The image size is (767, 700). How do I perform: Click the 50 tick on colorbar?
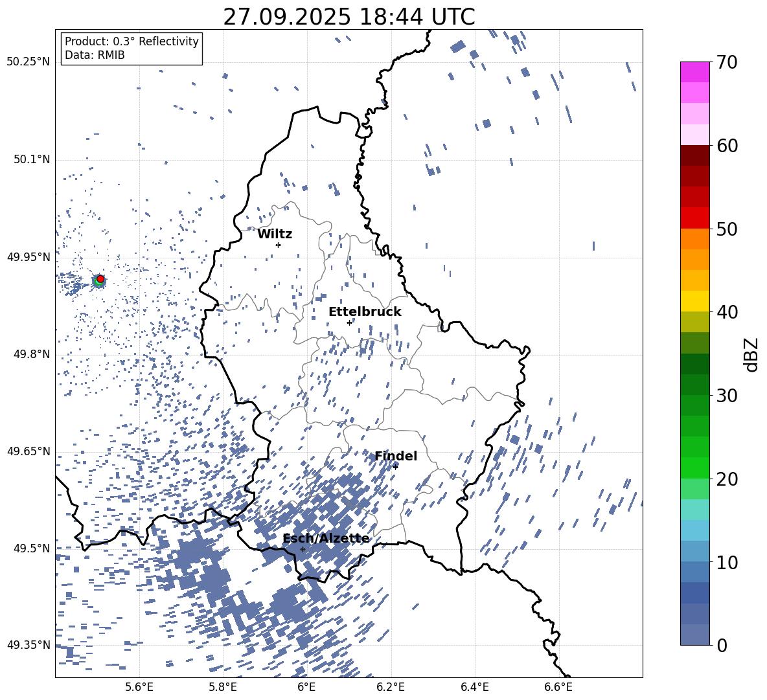pos(727,229)
